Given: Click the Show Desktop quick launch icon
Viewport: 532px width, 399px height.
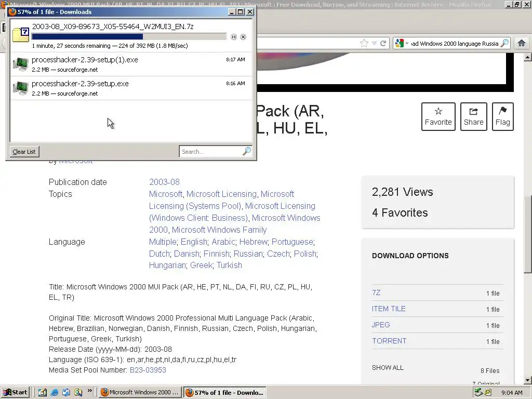Looking at the screenshot, I should 43,393.
